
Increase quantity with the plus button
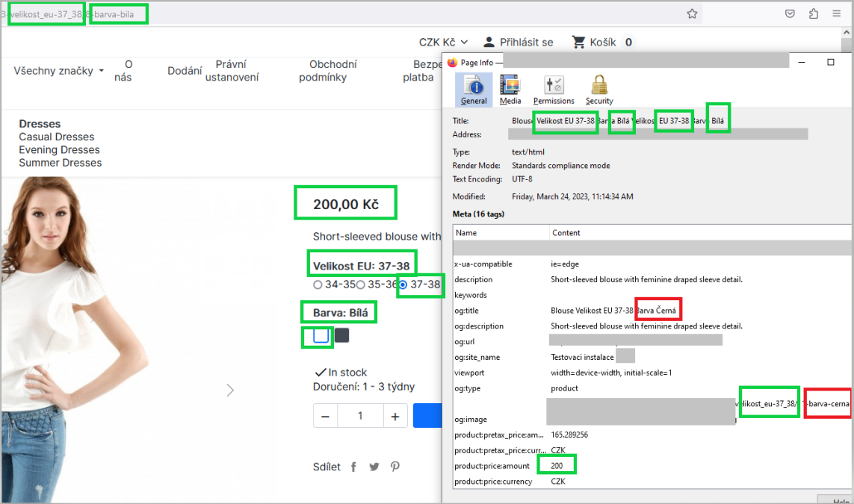coord(394,416)
